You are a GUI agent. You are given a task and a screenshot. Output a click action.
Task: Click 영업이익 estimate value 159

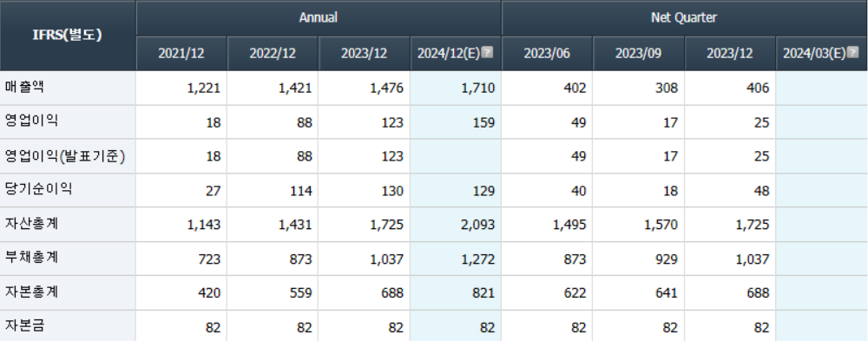coord(484,123)
